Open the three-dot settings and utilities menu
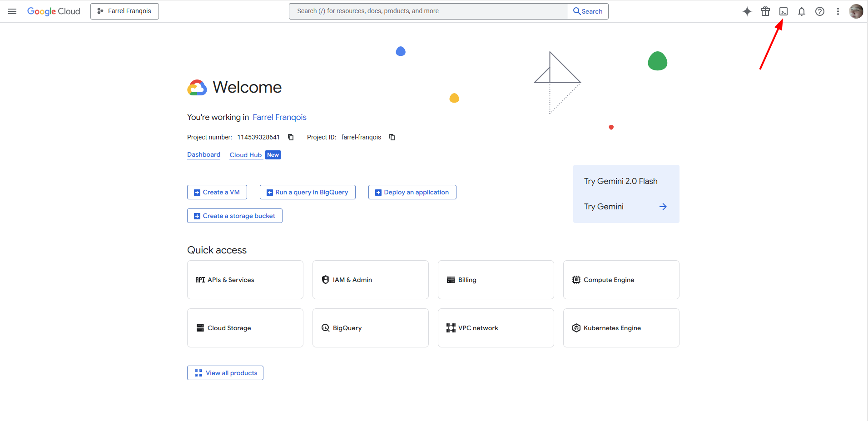This screenshot has width=868, height=421. (838, 11)
